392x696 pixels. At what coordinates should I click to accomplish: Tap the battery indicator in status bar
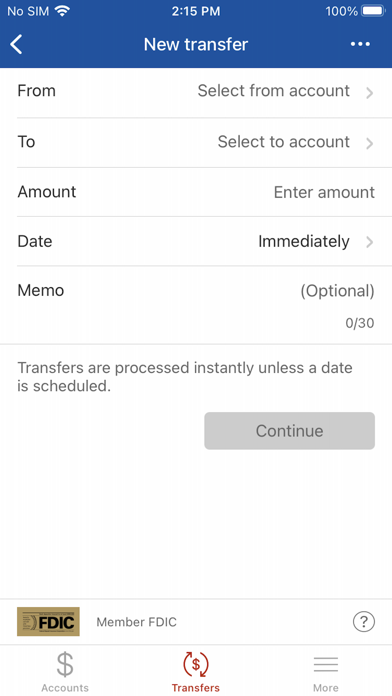(x=373, y=11)
